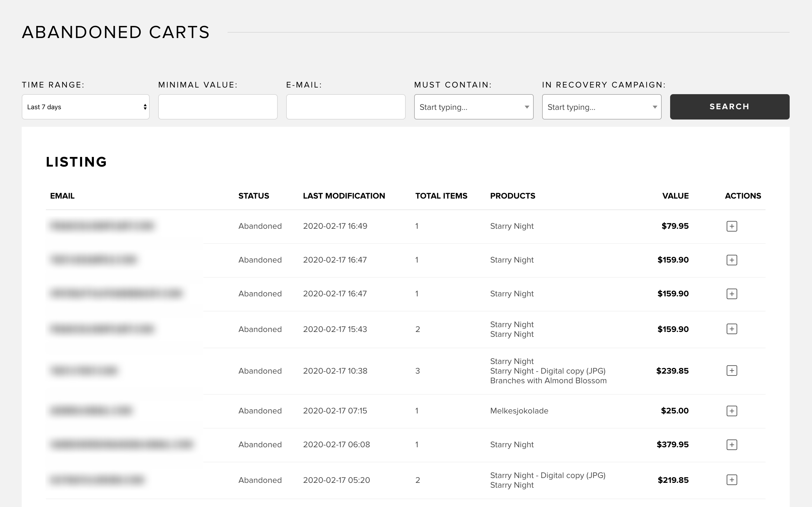Click the Melkesjokolade product name
The image size is (812, 507).
(x=519, y=411)
